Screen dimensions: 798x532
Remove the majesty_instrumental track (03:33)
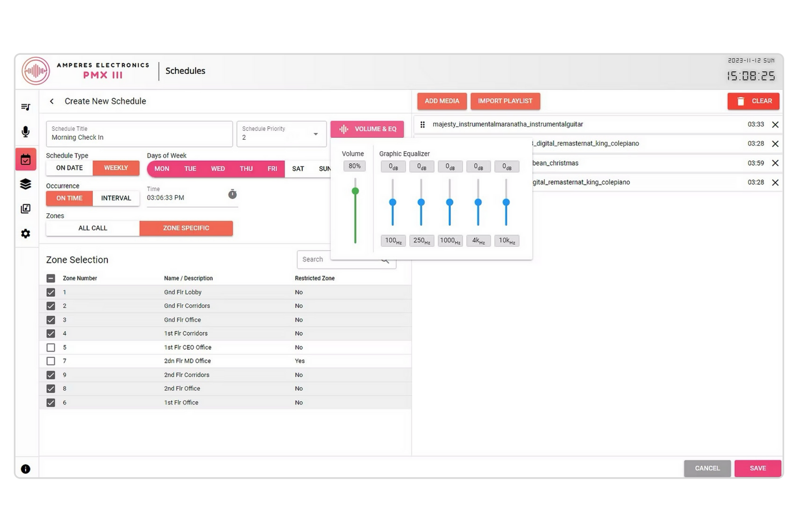click(x=775, y=124)
